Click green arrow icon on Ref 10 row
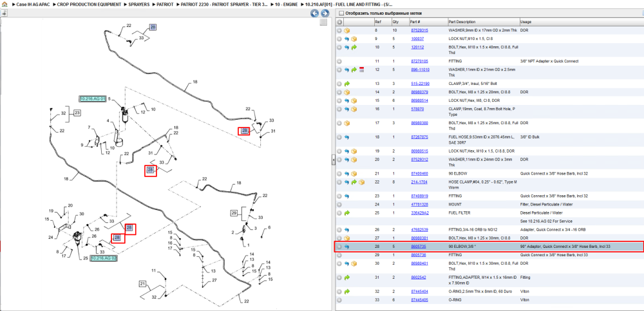This screenshot has width=644, height=311. (x=354, y=48)
